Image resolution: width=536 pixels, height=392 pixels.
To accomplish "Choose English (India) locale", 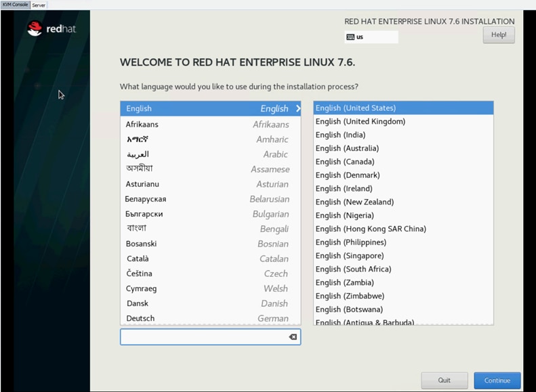I will 403,135.
